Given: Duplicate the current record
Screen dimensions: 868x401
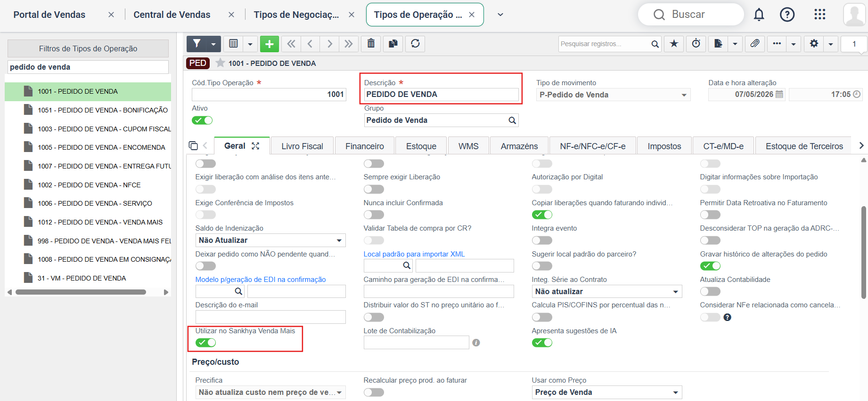Looking at the screenshot, I should click(x=393, y=44).
